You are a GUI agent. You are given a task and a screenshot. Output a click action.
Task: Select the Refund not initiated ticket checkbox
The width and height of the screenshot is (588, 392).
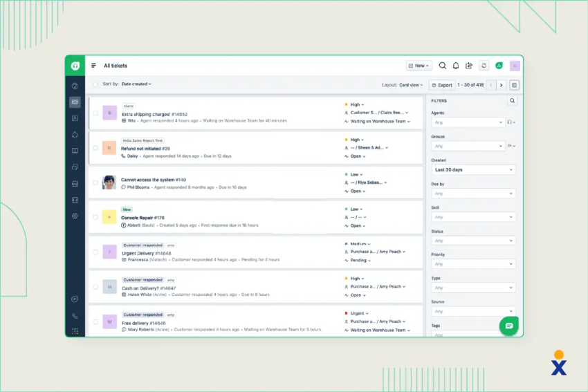tap(95, 148)
